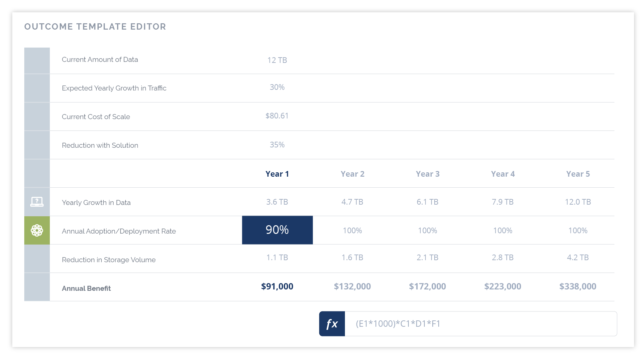Click Year 5 annual benefit $338,000

578,286
